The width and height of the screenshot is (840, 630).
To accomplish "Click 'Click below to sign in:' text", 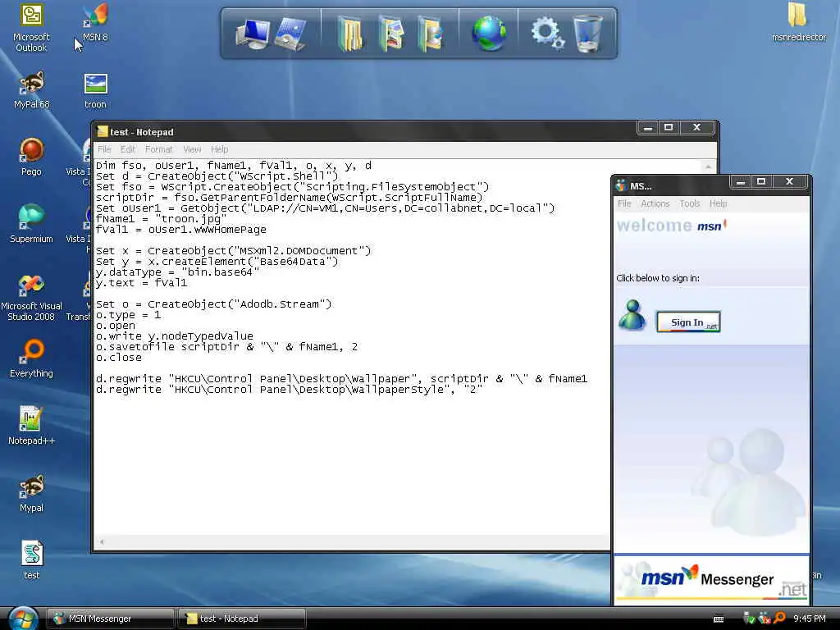I will pos(657,278).
